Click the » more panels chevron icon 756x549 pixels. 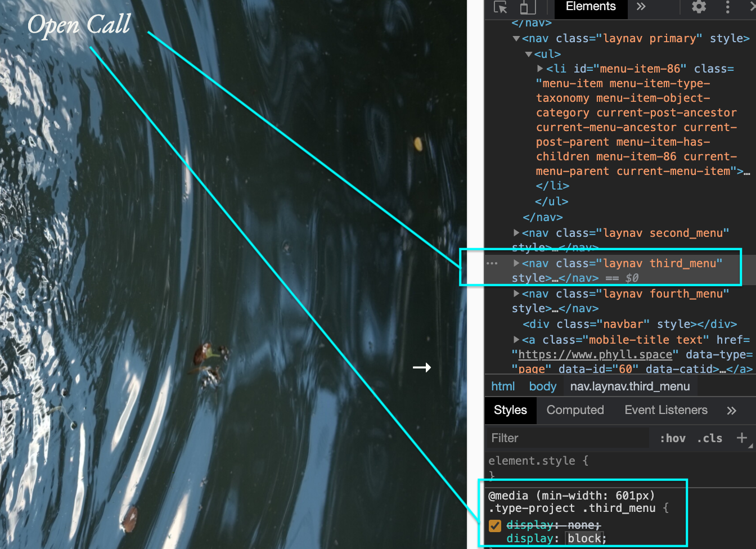click(x=641, y=8)
